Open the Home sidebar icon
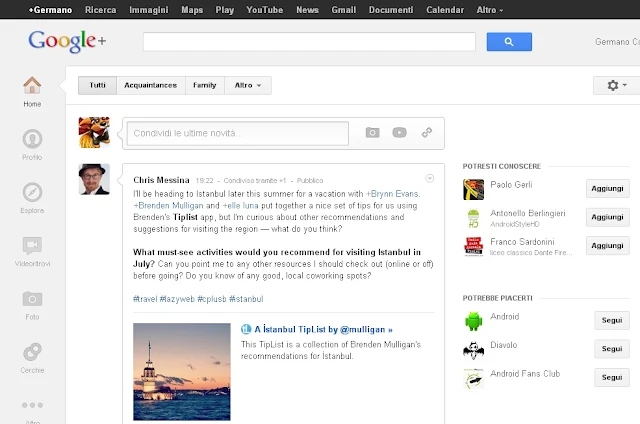Image resolution: width=640 pixels, height=424 pixels. 32,85
